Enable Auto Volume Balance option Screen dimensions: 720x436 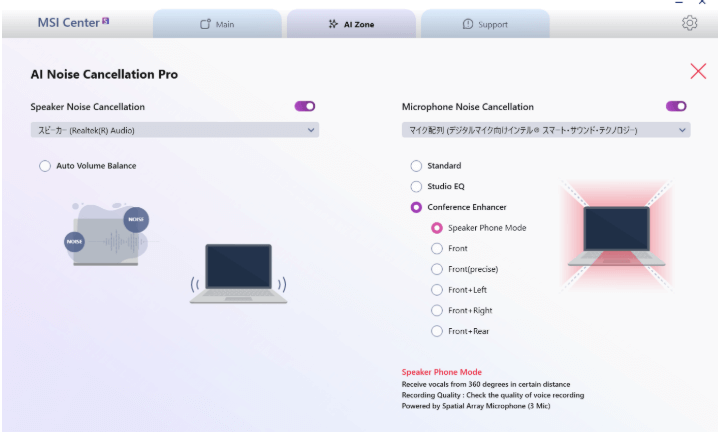pos(45,166)
